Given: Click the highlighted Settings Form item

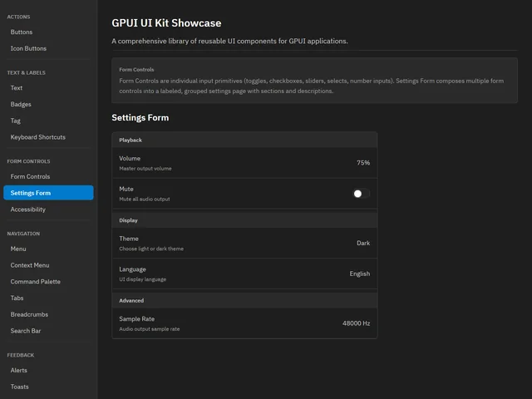Looking at the screenshot, I should (48, 193).
